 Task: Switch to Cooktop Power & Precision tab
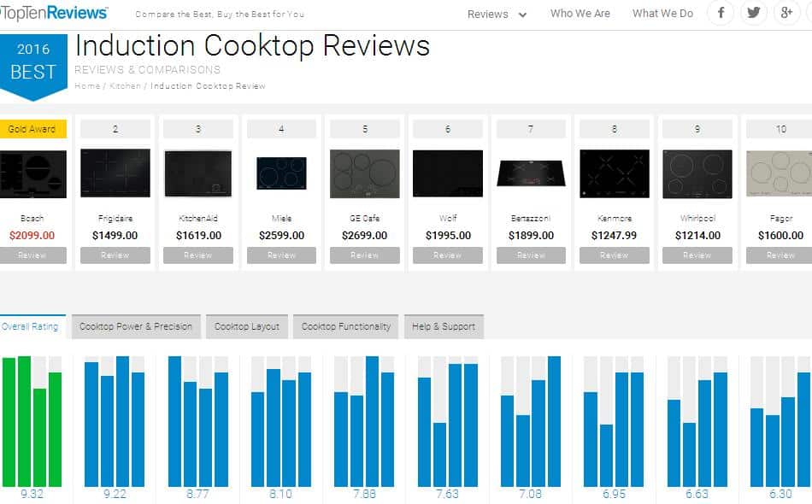[136, 326]
